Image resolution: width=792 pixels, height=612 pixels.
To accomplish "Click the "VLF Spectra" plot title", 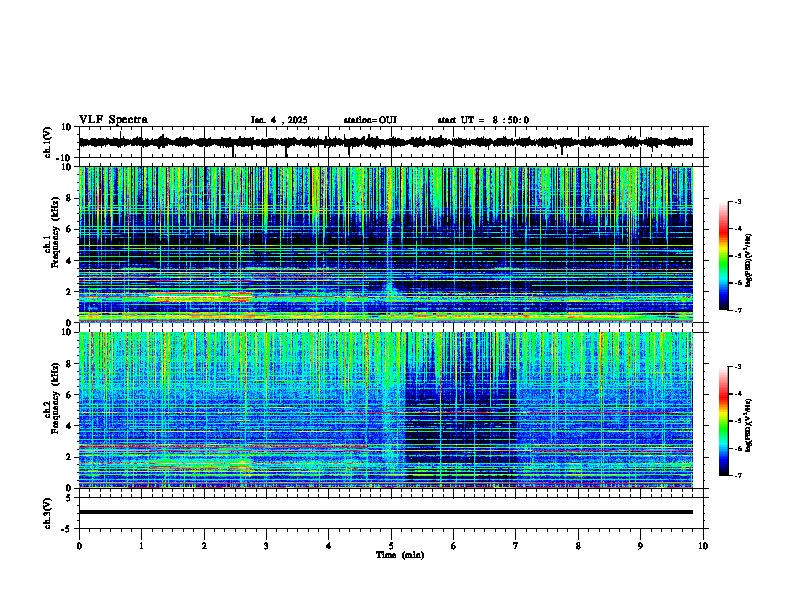I will (x=113, y=120).
